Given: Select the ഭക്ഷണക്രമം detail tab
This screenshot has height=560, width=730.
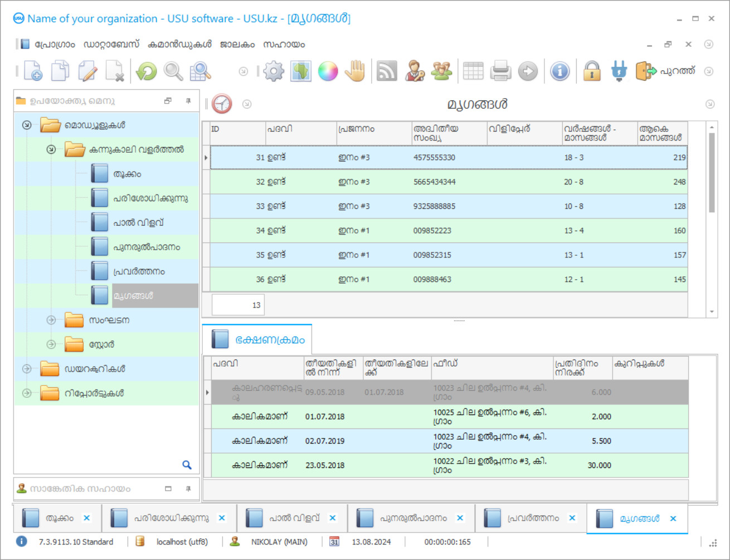Looking at the screenshot, I should [x=257, y=339].
